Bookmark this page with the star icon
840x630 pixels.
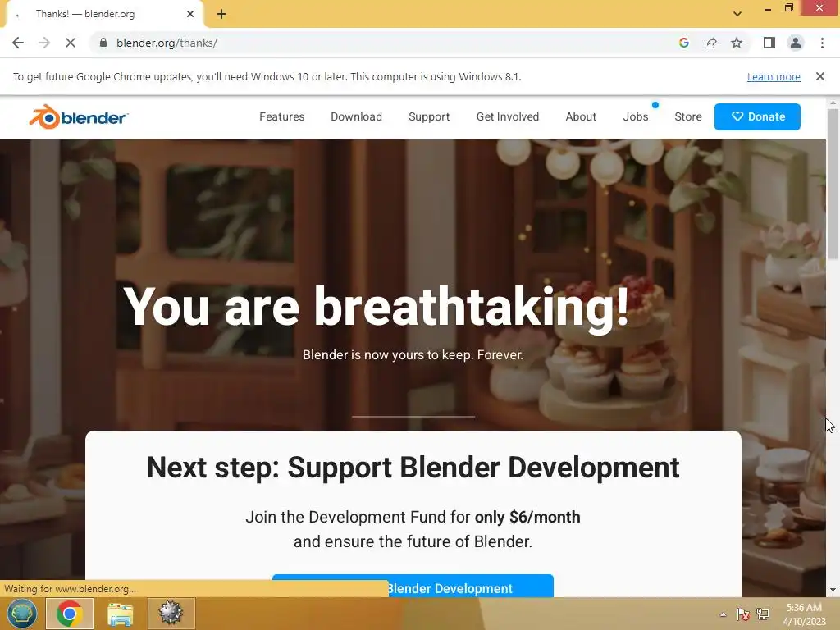coord(737,43)
